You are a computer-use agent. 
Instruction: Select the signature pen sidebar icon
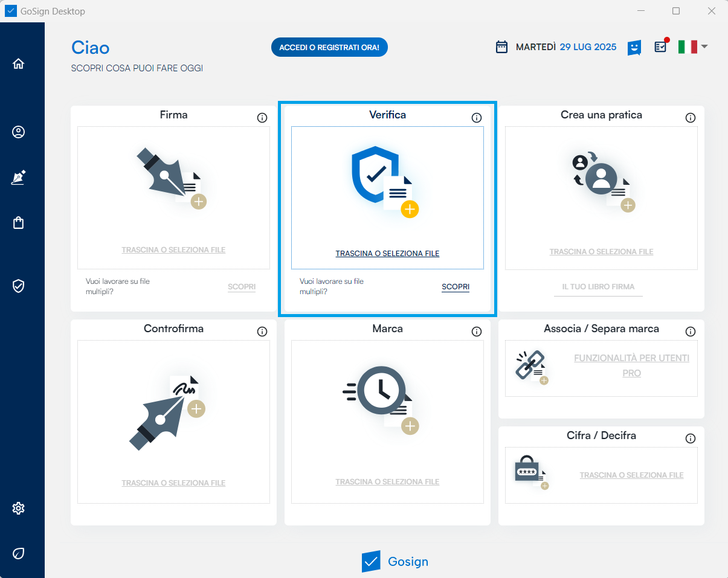[x=19, y=178]
